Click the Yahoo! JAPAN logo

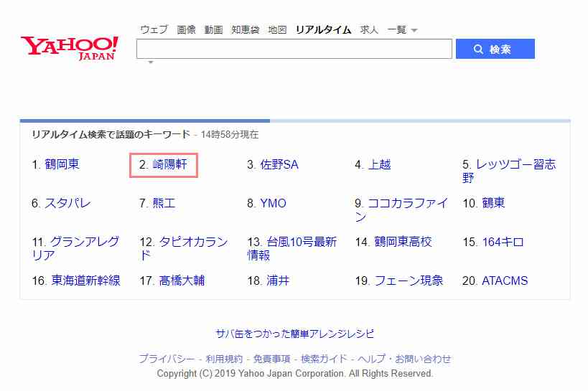click(70, 48)
